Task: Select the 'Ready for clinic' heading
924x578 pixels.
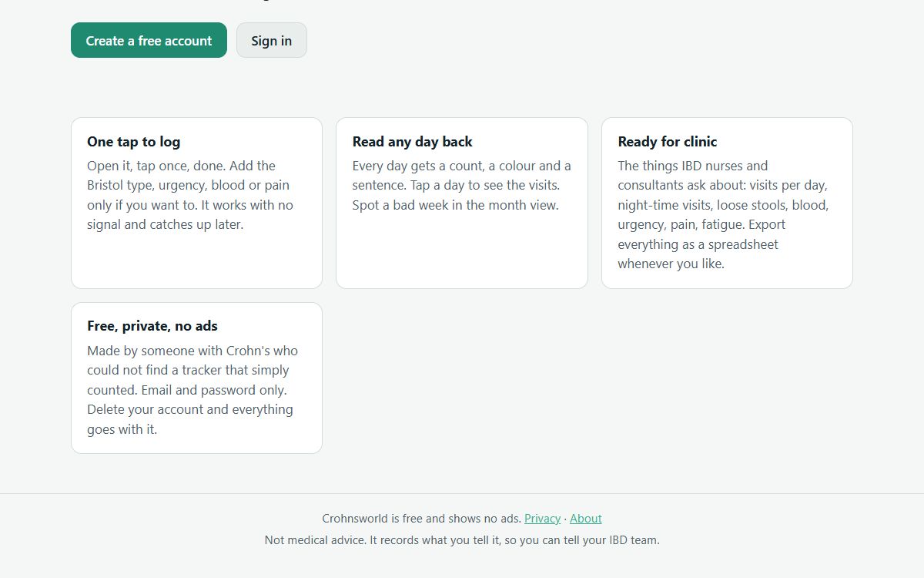Action: click(667, 142)
